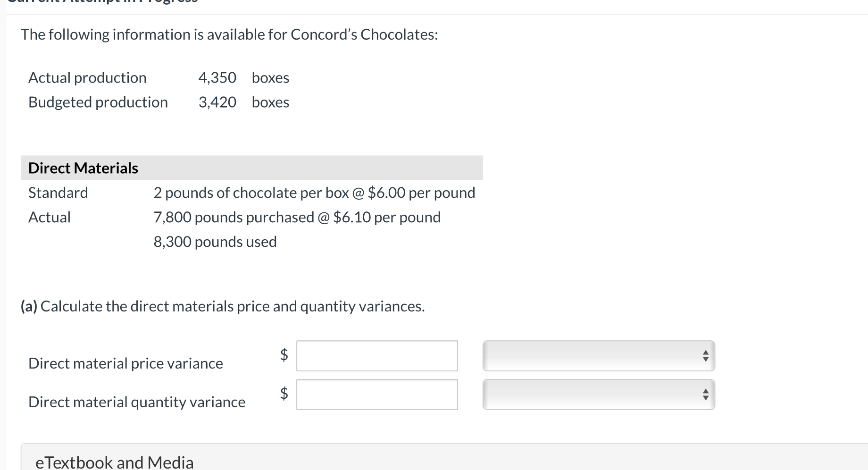Click the Direct material quantity variance label

tap(137, 402)
